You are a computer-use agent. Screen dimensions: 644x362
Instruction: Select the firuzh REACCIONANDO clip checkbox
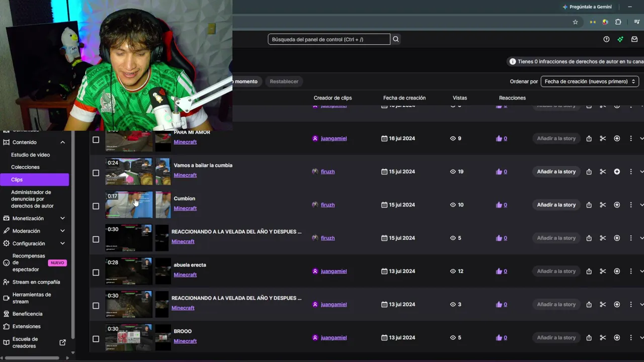tap(96, 239)
